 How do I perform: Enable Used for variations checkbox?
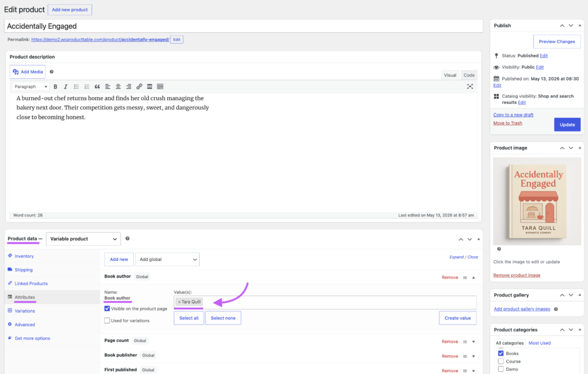(x=107, y=321)
